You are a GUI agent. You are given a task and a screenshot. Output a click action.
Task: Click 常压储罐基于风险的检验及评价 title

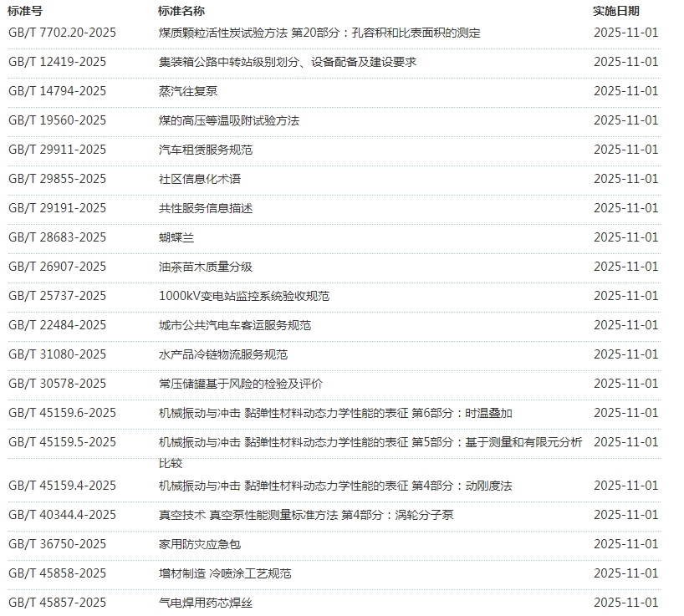(240, 384)
